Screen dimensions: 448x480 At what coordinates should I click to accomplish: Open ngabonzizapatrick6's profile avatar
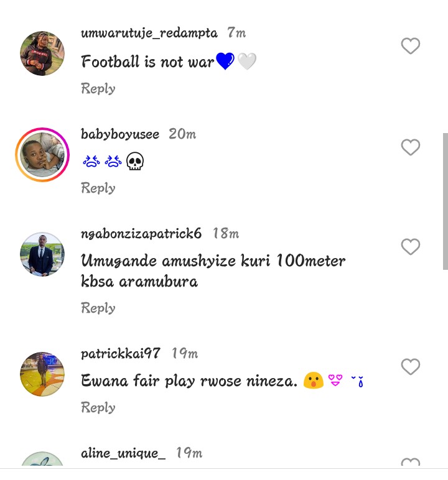click(42, 254)
